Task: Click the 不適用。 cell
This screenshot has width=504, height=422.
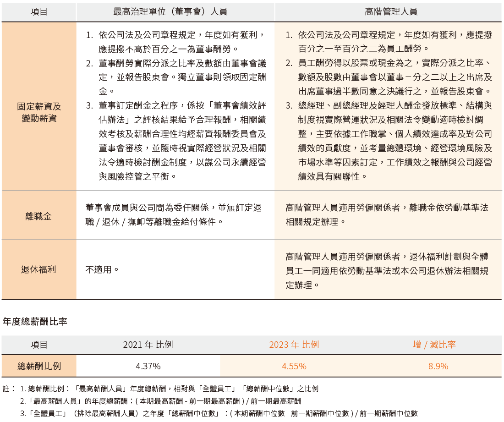Action: (102, 269)
